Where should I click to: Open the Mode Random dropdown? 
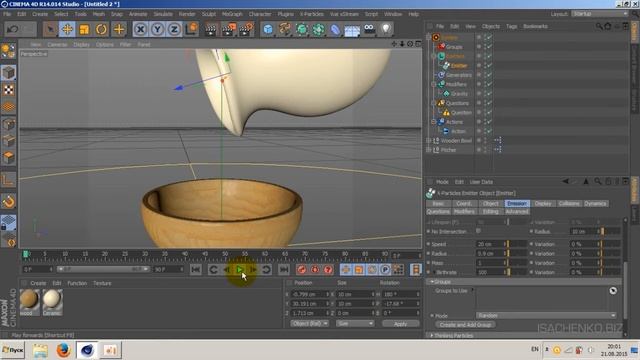(546, 316)
